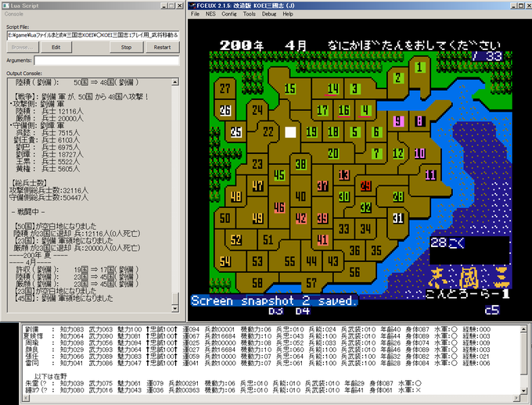Select province 17 on the map
532x405 pixels.
(x=322, y=110)
